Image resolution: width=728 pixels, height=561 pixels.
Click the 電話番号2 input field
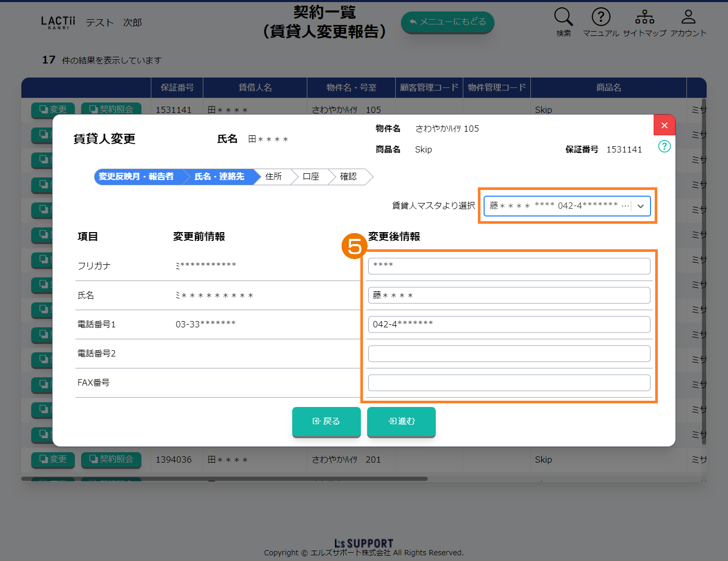point(509,353)
